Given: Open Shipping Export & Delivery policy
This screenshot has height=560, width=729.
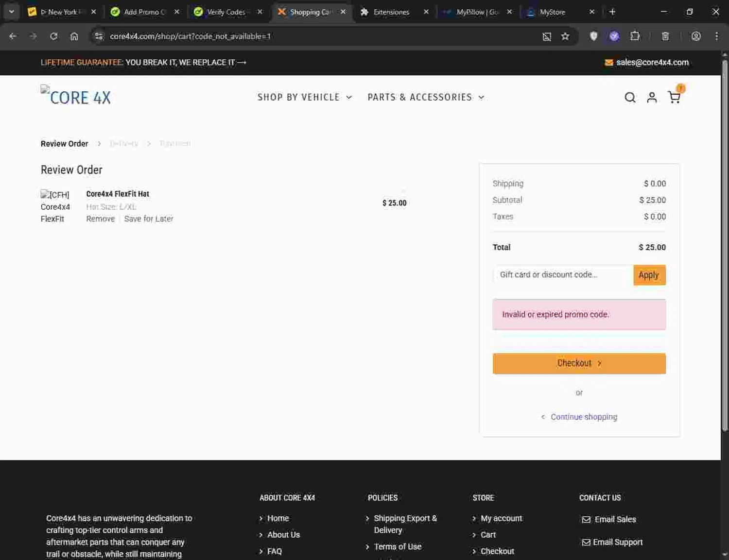Looking at the screenshot, I should 405,524.
